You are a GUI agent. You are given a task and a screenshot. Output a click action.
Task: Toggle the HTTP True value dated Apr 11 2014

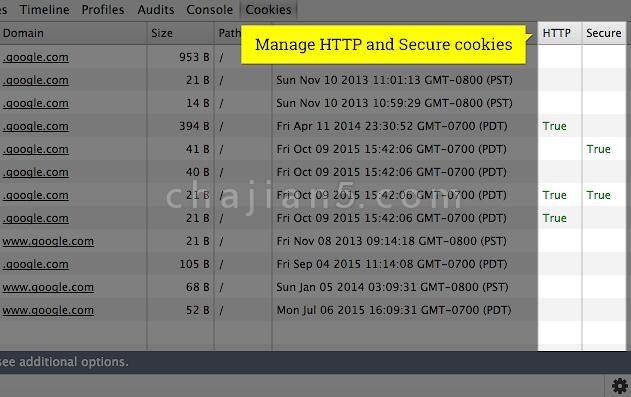555,126
